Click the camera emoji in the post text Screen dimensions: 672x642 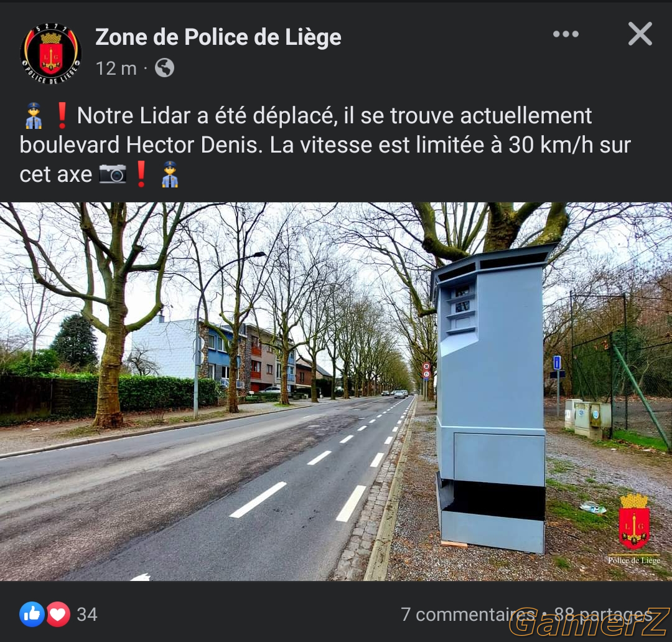click(x=113, y=174)
